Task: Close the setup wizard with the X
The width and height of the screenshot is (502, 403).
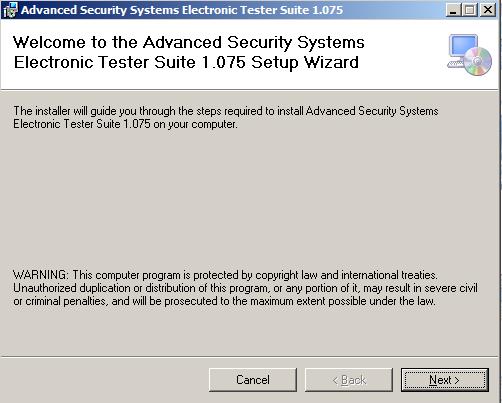Action: tap(488, 10)
